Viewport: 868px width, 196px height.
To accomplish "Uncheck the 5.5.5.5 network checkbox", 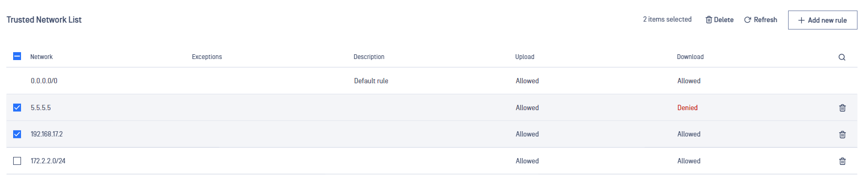I will point(17,107).
